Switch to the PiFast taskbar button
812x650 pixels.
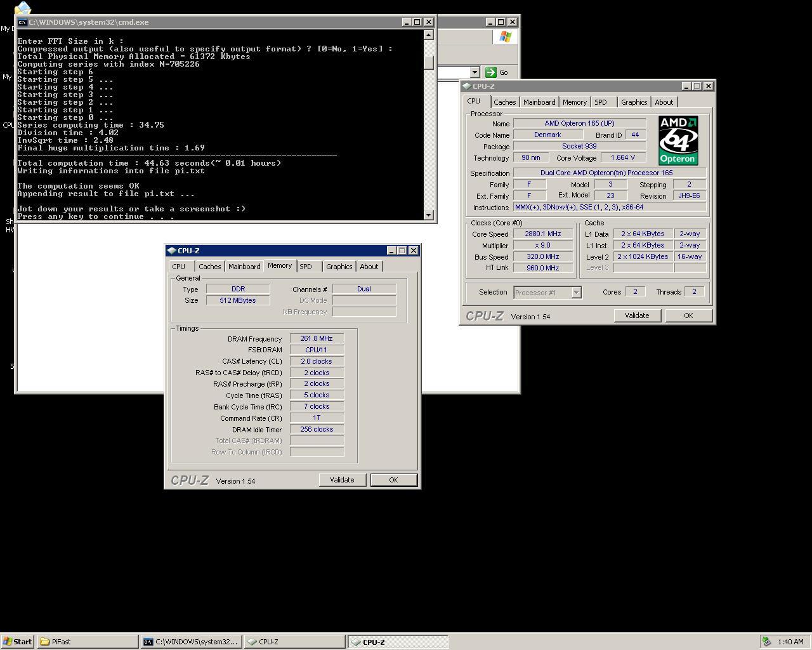[88, 642]
